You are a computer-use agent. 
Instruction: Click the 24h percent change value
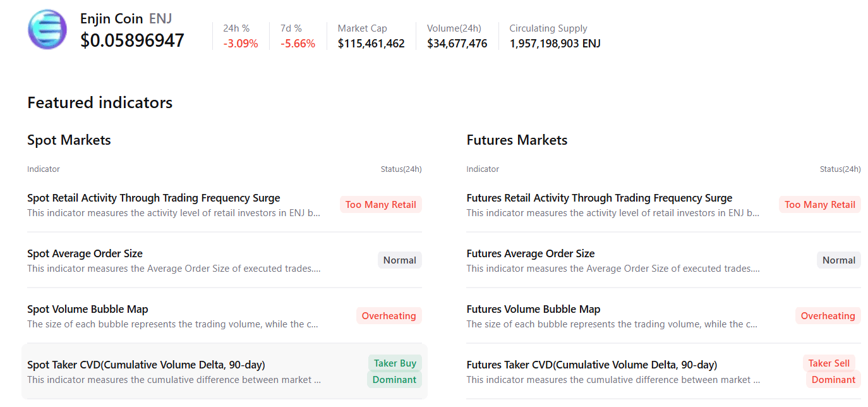click(x=241, y=44)
